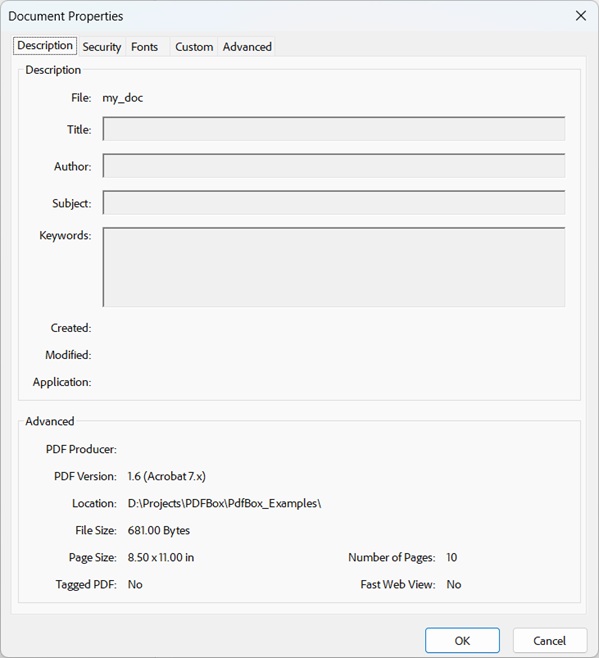The height and width of the screenshot is (658, 600).
Task: Click the D:\Projects location path
Action: coord(224,503)
